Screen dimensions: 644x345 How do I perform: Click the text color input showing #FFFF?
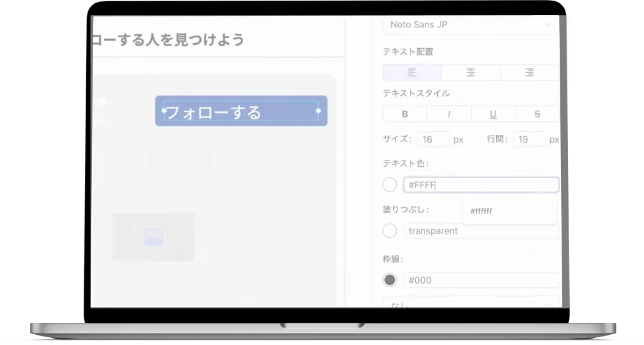tap(481, 185)
